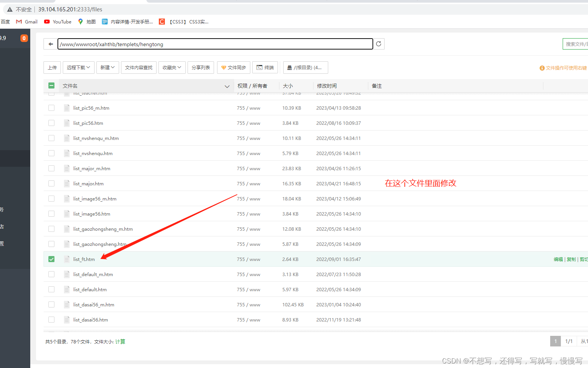Open the 分享列表 button

201,67
